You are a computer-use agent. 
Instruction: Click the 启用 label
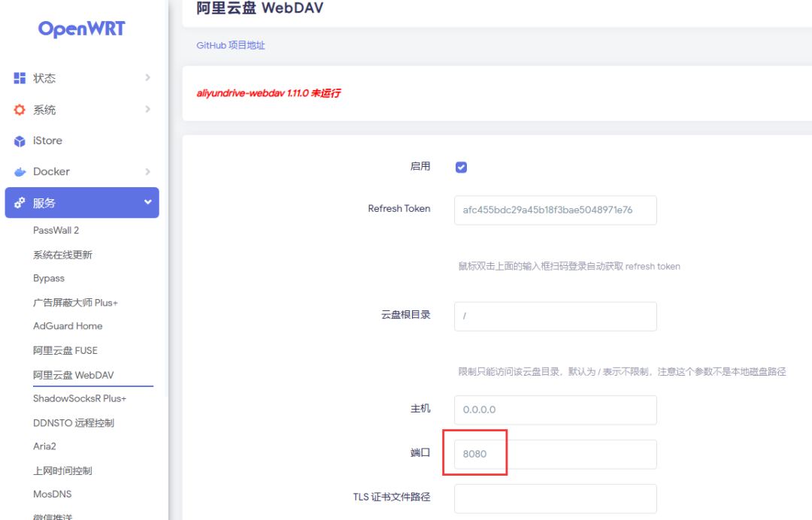click(420, 166)
